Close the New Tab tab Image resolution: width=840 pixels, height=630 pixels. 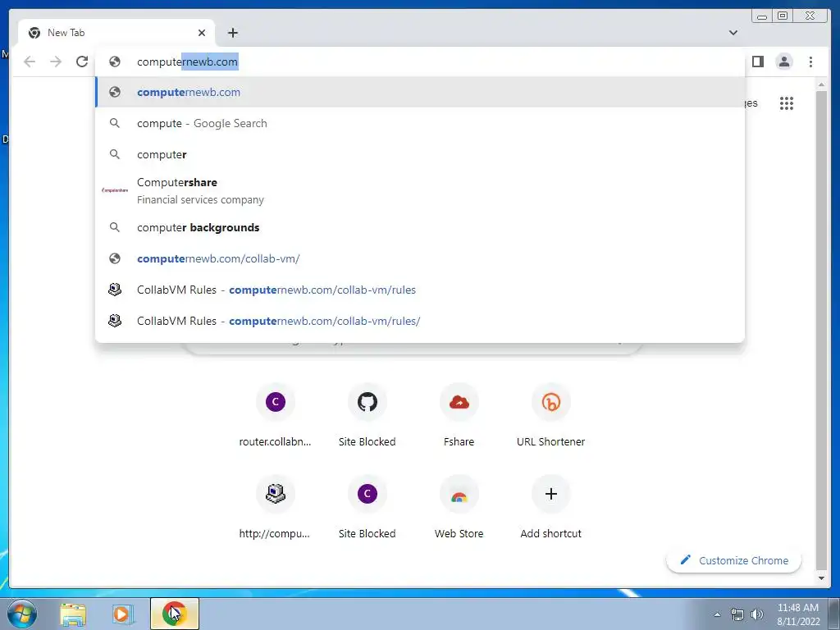pyautogui.click(x=202, y=33)
